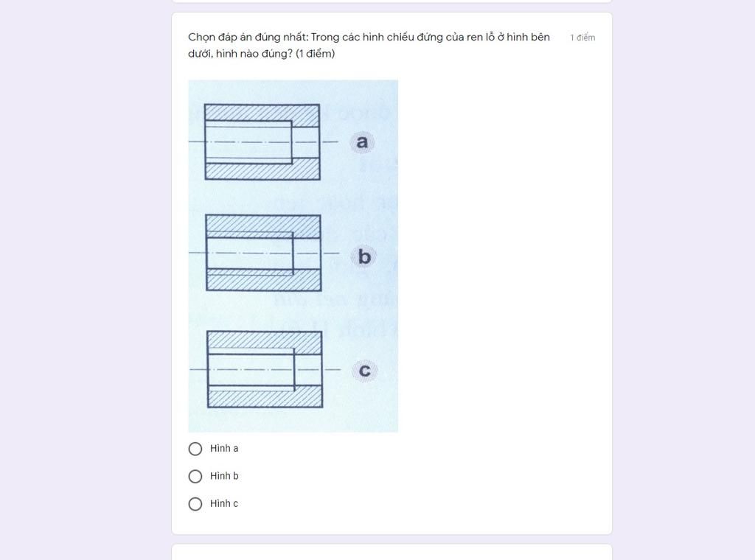
Task: Click the label text Hình b
Action: [x=223, y=476]
